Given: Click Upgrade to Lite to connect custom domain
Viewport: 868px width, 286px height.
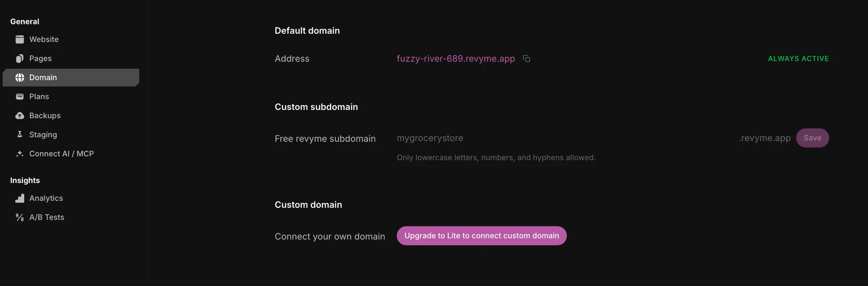Looking at the screenshot, I should click(x=481, y=236).
